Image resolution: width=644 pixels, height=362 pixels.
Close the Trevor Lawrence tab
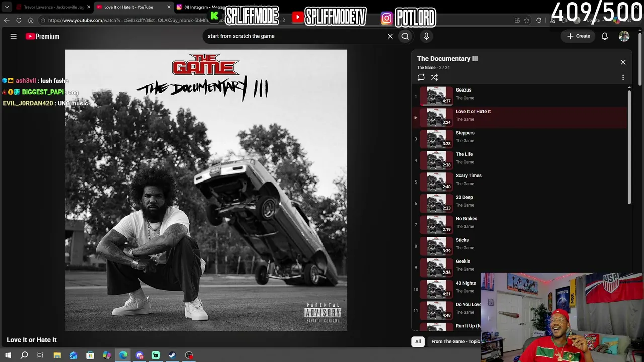[x=89, y=7]
